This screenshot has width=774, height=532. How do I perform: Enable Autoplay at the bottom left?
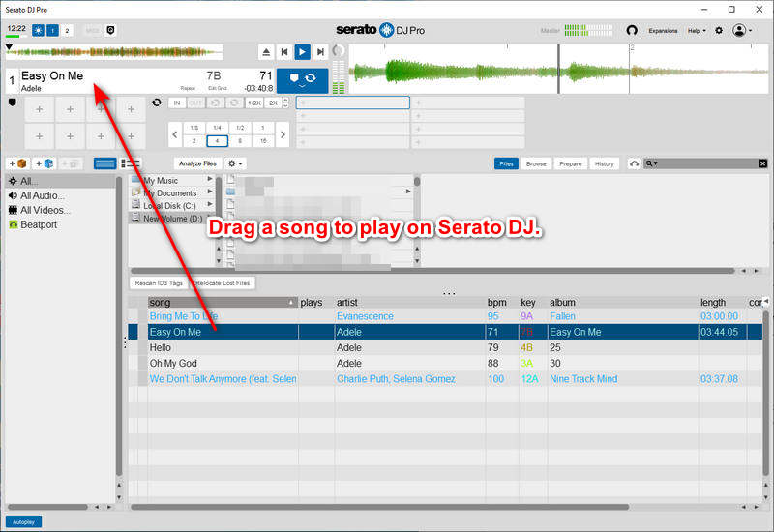pyautogui.click(x=24, y=521)
